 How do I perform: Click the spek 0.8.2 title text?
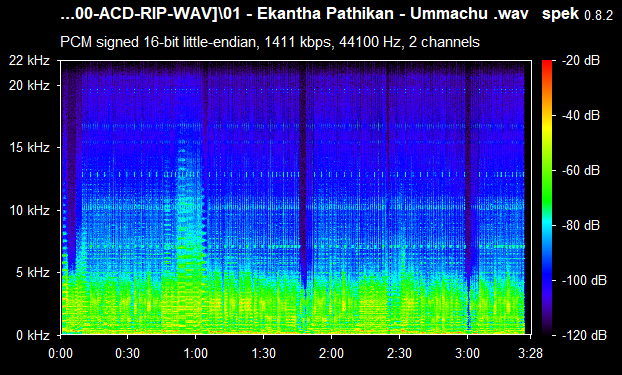[577, 14]
